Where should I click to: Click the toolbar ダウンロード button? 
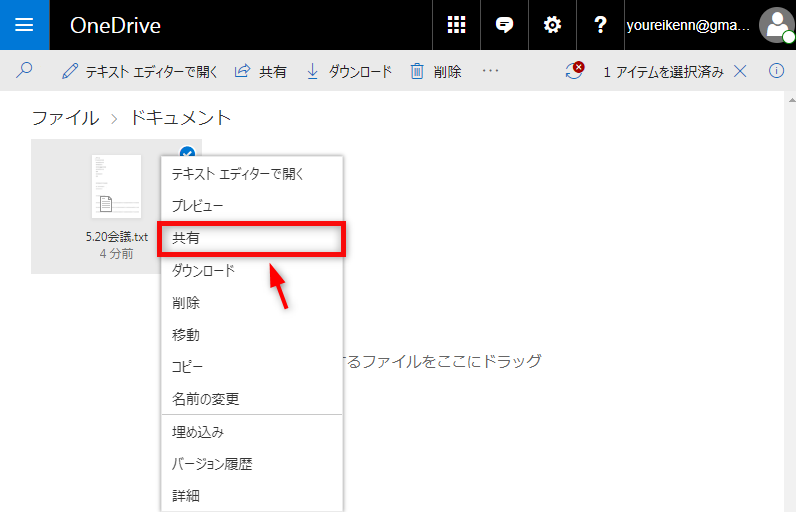349,72
